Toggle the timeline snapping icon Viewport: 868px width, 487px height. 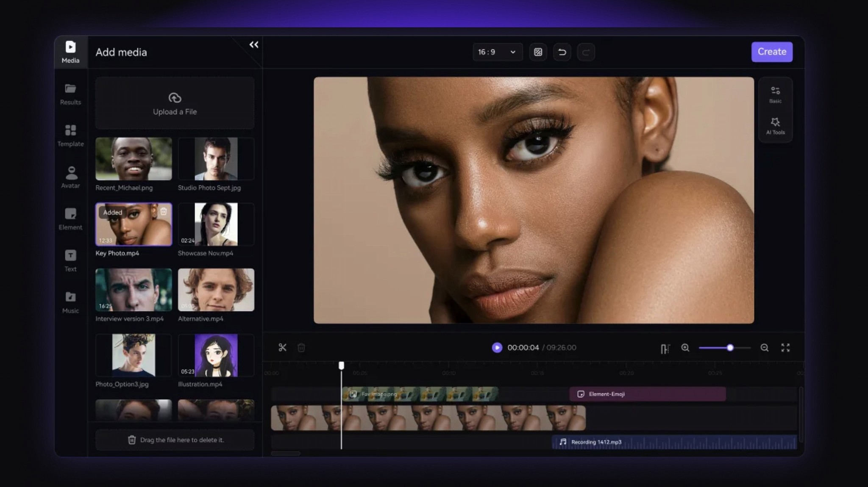tap(665, 349)
